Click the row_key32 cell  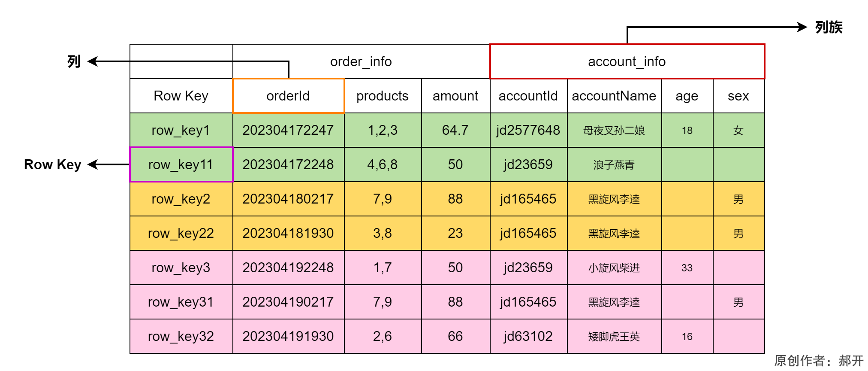click(181, 336)
